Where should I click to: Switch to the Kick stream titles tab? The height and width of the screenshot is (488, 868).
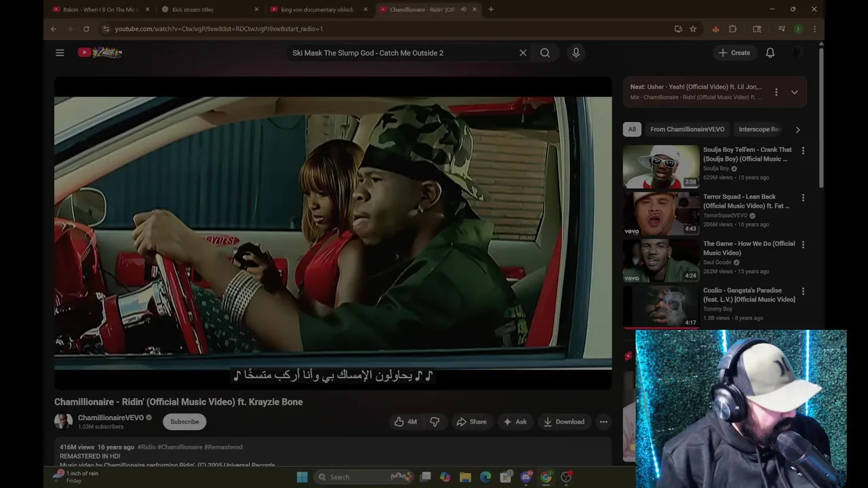[210, 9]
